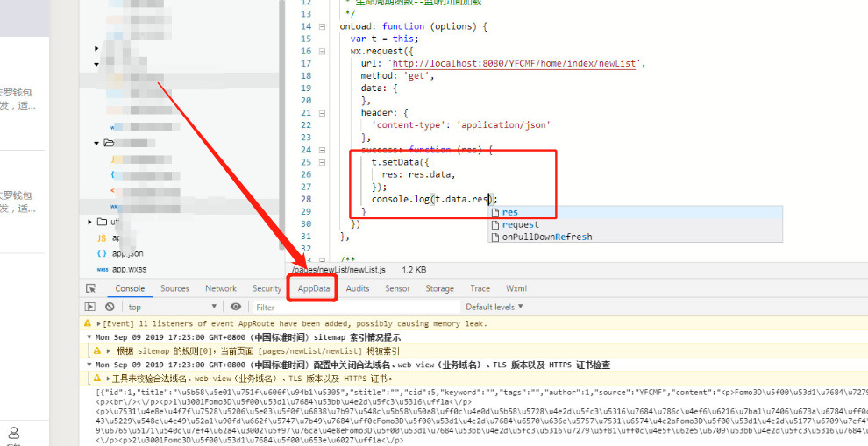
Task: Click into the console Filter field
Action: coord(351,308)
